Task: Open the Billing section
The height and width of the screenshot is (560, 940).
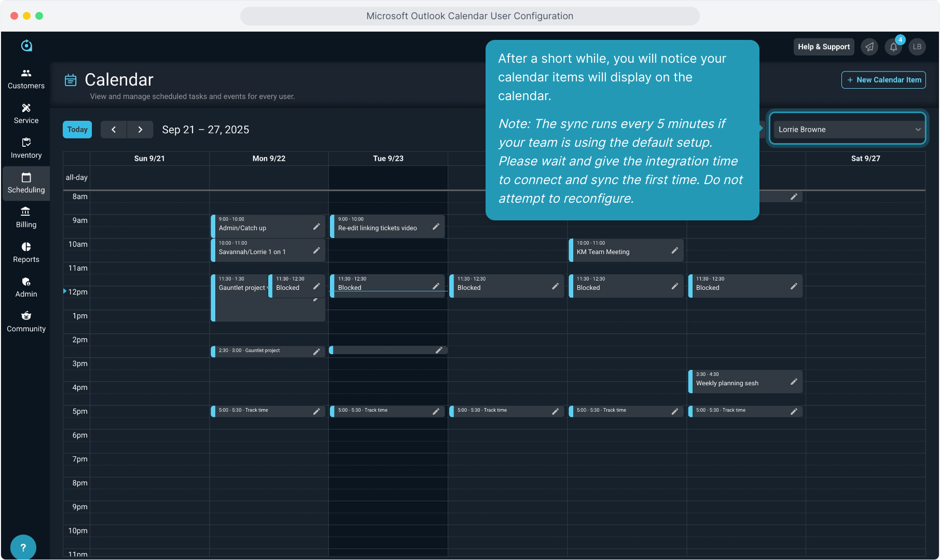Action: (26, 218)
